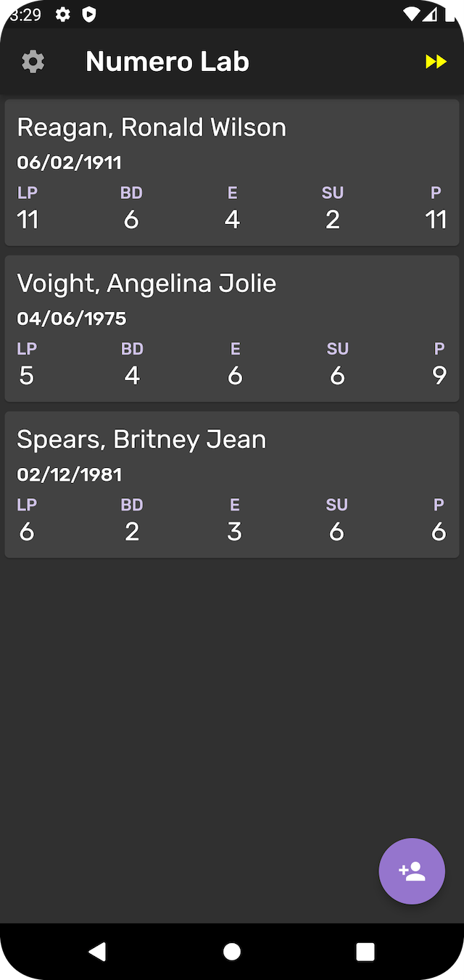Tap the P value 9 for Voight
The height and width of the screenshot is (980, 464).
(x=439, y=375)
